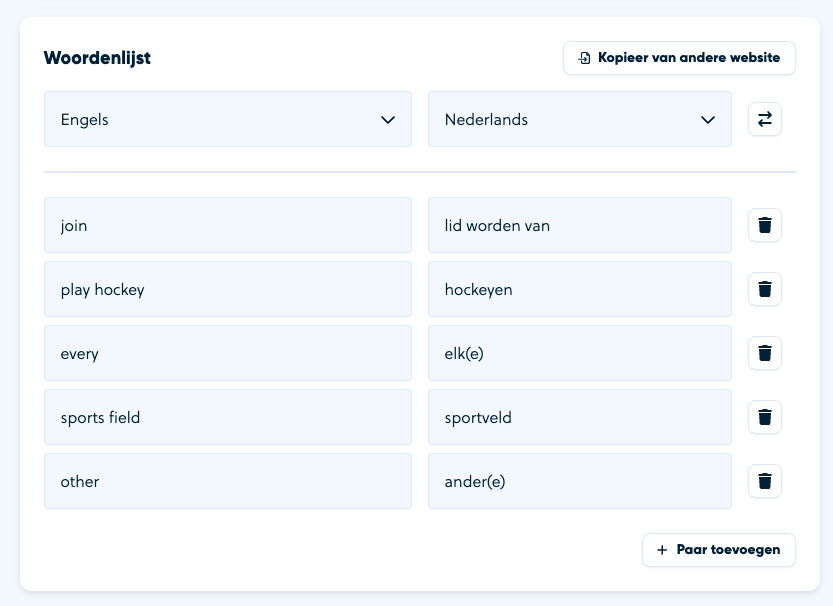The height and width of the screenshot is (606, 833).
Task: Delete the "other" word pair
Action: [x=764, y=481]
